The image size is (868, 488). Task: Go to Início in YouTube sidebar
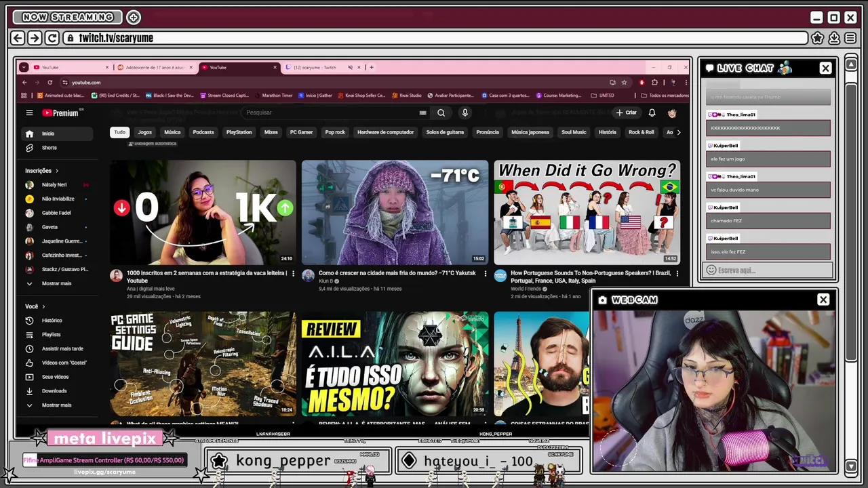[x=56, y=134]
